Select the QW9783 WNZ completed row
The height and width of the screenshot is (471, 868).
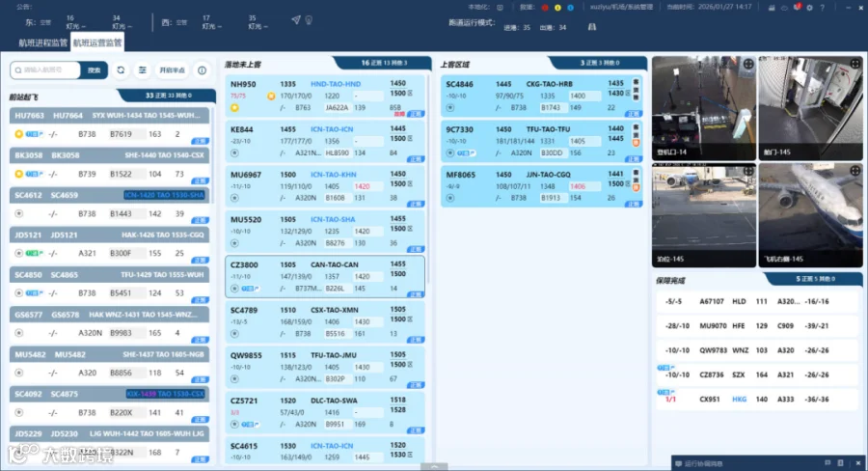click(x=757, y=350)
